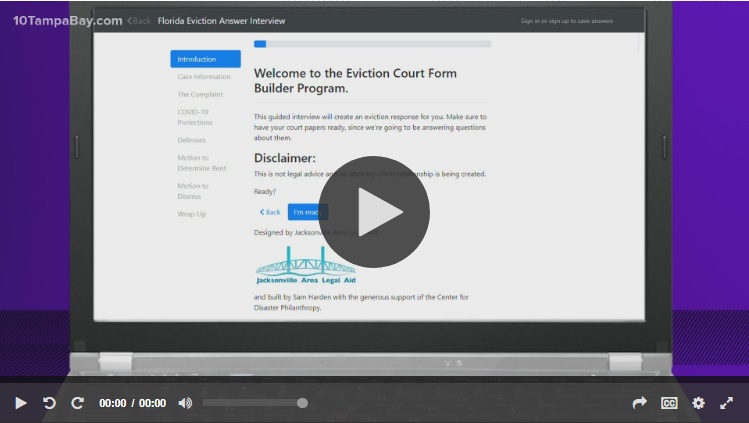Click the blue I'm ready button
Viewport: 749px width, 423px height.
305,212
